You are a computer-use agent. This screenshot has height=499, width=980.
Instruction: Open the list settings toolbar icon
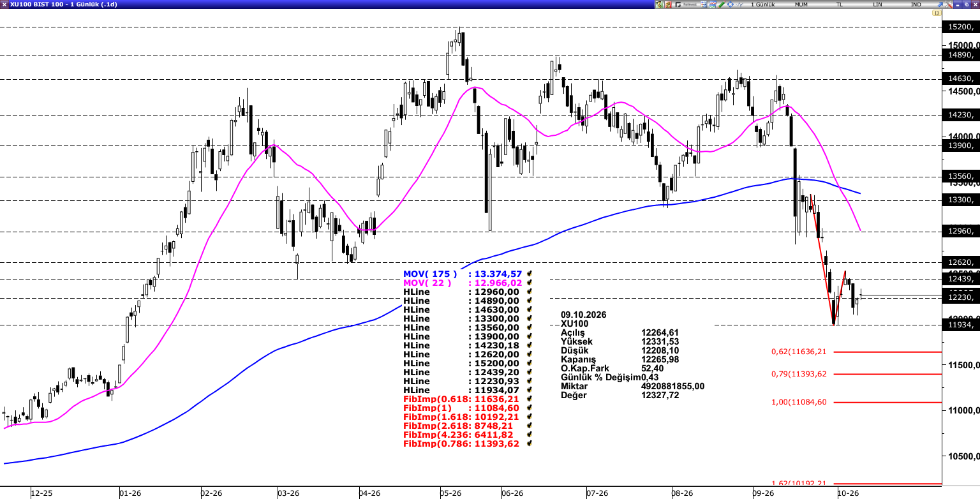tap(704, 4)
